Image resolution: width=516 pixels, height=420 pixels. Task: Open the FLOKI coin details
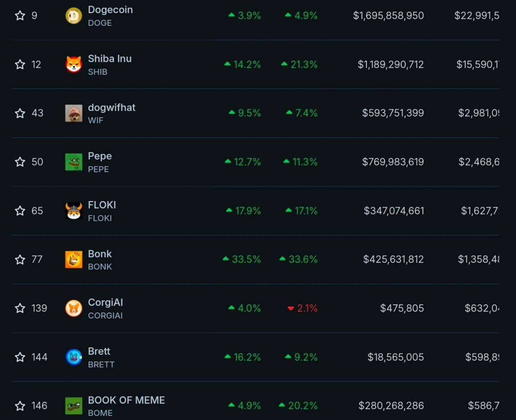(102, 205)
